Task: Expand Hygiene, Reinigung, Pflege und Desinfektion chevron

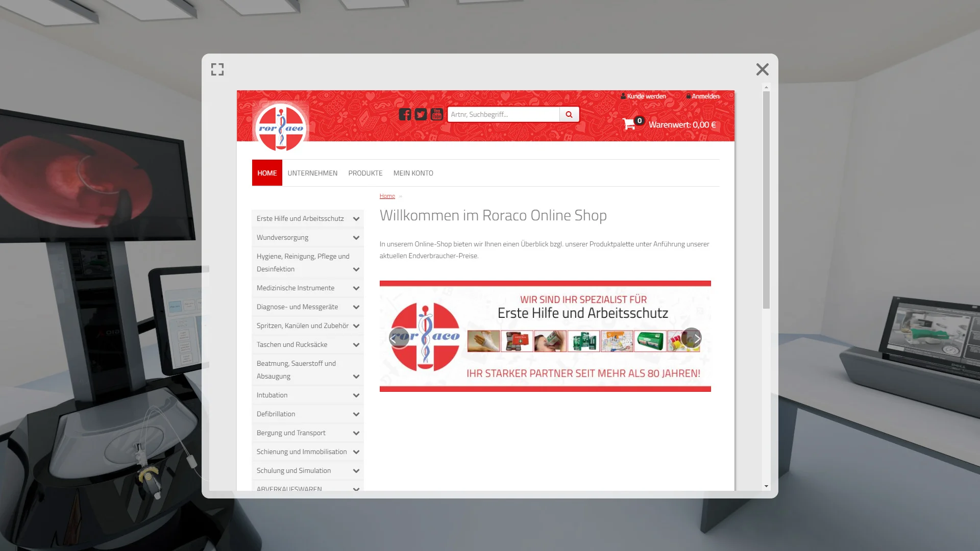Action: (356, 269)
